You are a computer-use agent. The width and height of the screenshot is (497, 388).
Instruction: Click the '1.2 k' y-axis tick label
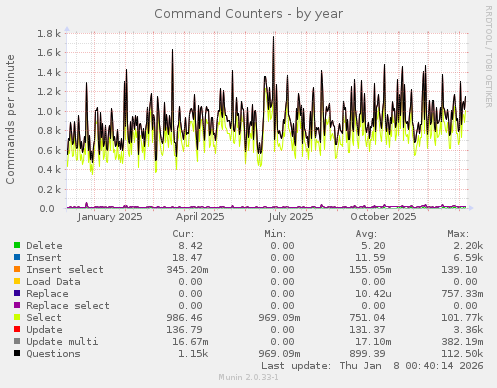click(49, 92)
